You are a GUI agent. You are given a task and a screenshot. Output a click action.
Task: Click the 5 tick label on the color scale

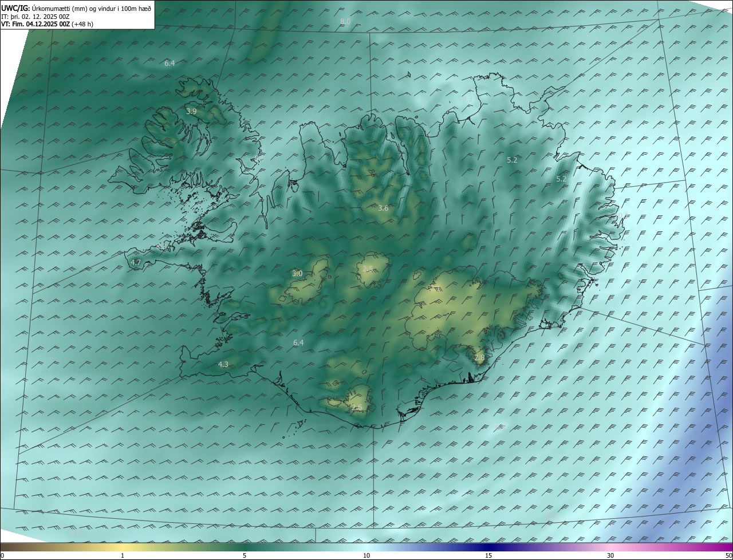coord(245,556)
